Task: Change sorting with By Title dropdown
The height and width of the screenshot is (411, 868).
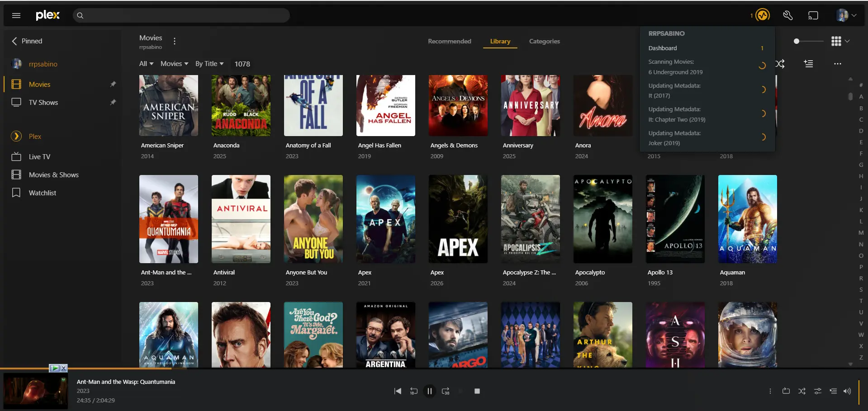Action: point(209,64)
